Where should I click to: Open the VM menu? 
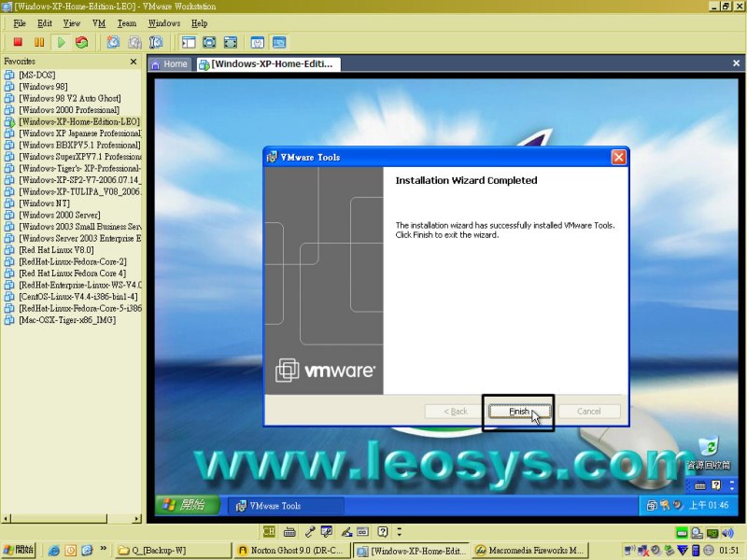point(99,23)
